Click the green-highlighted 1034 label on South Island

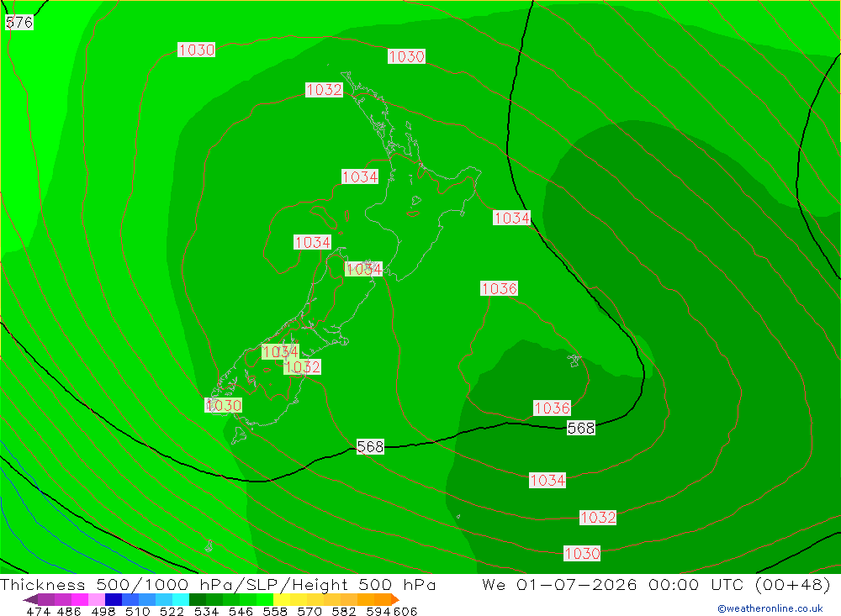pyautogui.click(x=280, y=351)
